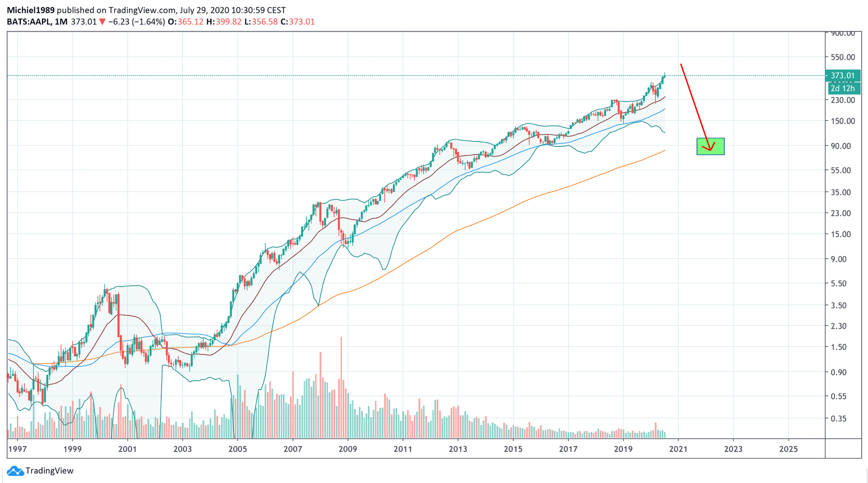Click the 2015 time axis label

[x=513, y=449]
